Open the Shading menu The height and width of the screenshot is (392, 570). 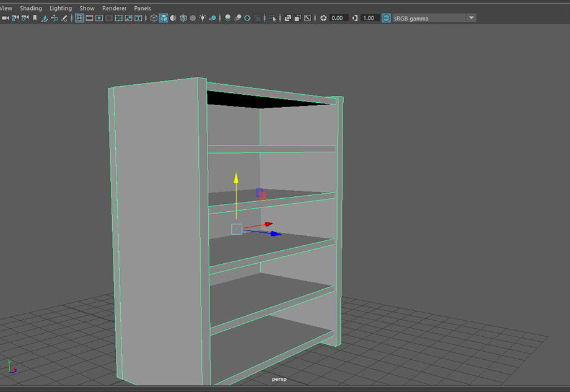tap(30, 8)
